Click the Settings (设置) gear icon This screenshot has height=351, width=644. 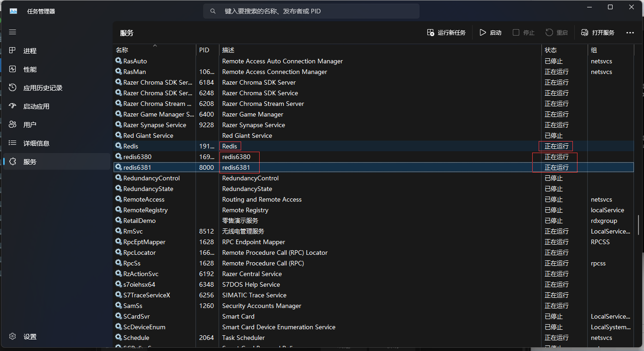tap(12, 336)
